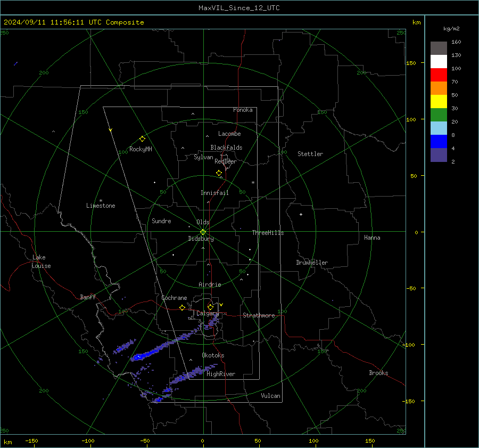Click the Sundre town label
The width and height of the screenshot is (479, 448).
click(161, 221)
